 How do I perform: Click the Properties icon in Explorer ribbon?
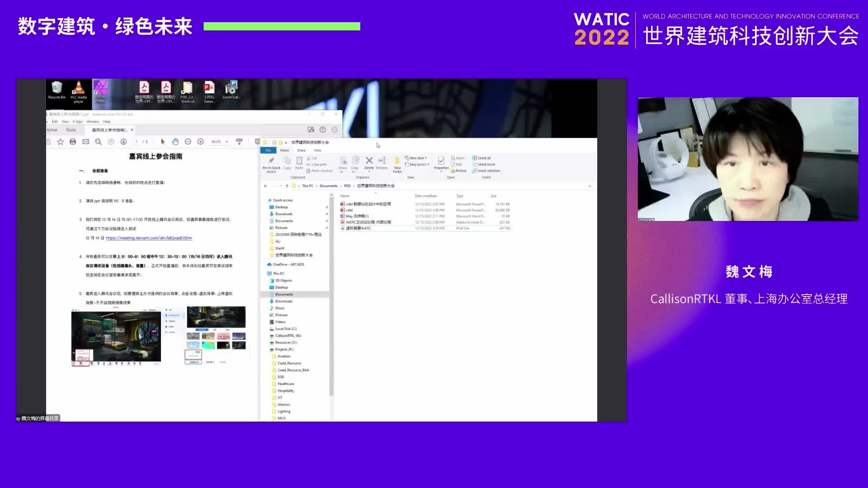[x=441, y=162]
